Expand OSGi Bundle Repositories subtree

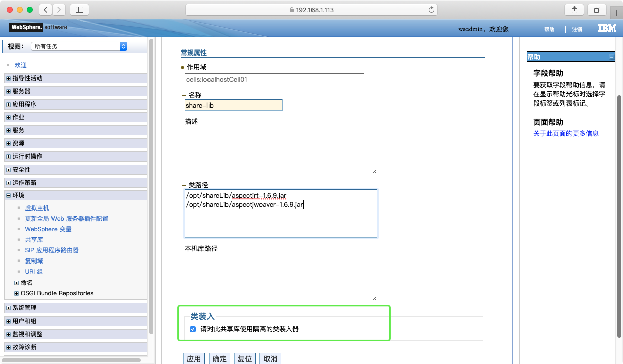(17, 293)
